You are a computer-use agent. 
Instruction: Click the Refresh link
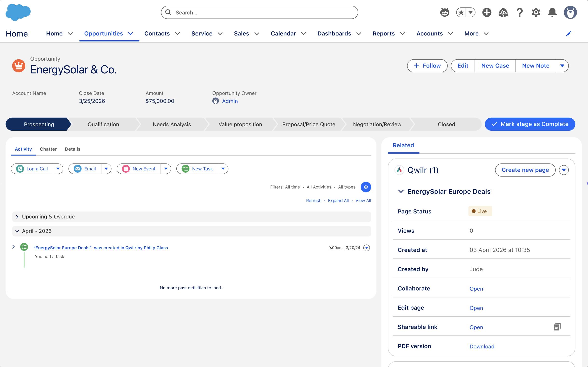314,200
